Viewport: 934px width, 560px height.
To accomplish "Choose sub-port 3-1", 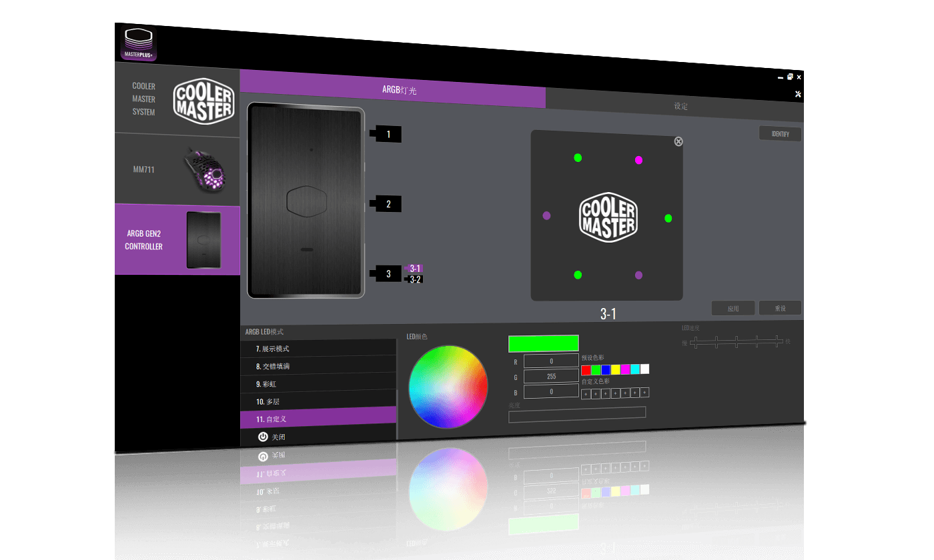I will pos(414,268).
